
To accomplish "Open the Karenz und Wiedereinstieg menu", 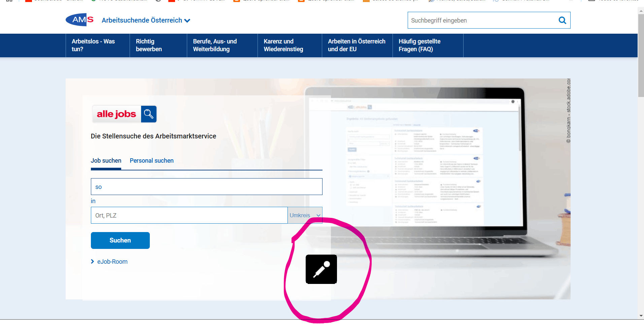I will [290, 45].
